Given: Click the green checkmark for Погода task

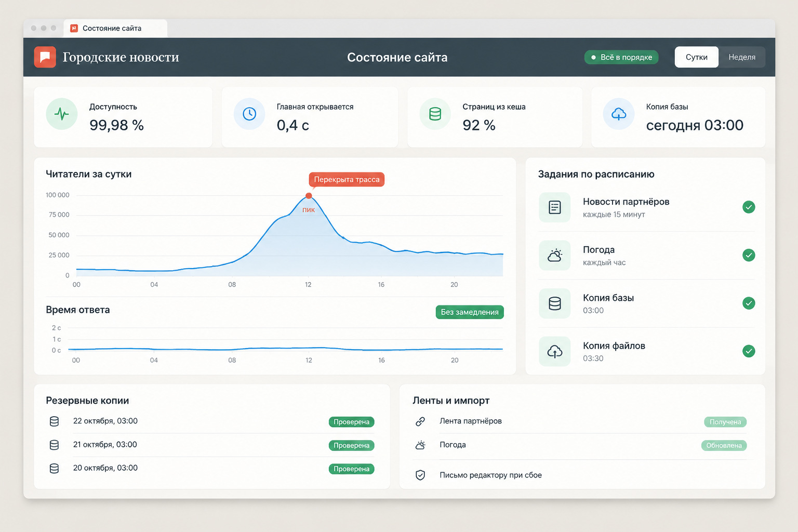Looking at the screenshot, I should click(749, 255).
